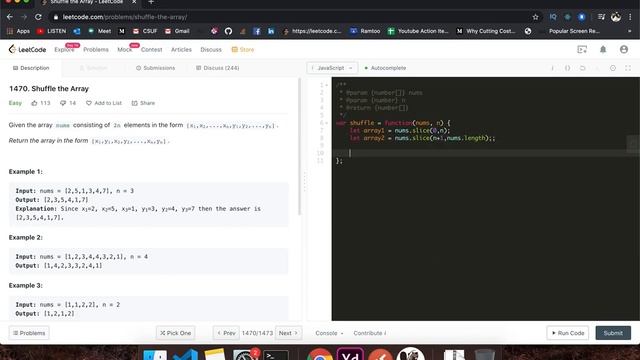Open the notifications bell

603,49
